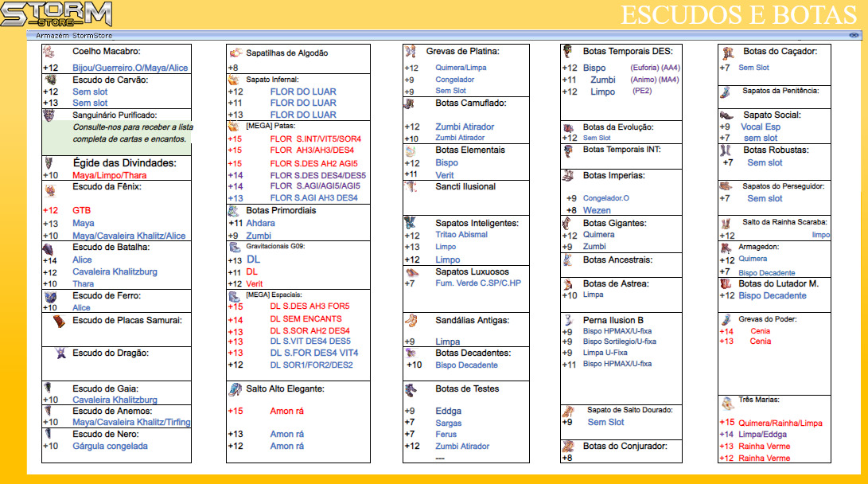Click the red GTB card entry
The width and height of the screenshot is (868, 484).
(81, 210)
